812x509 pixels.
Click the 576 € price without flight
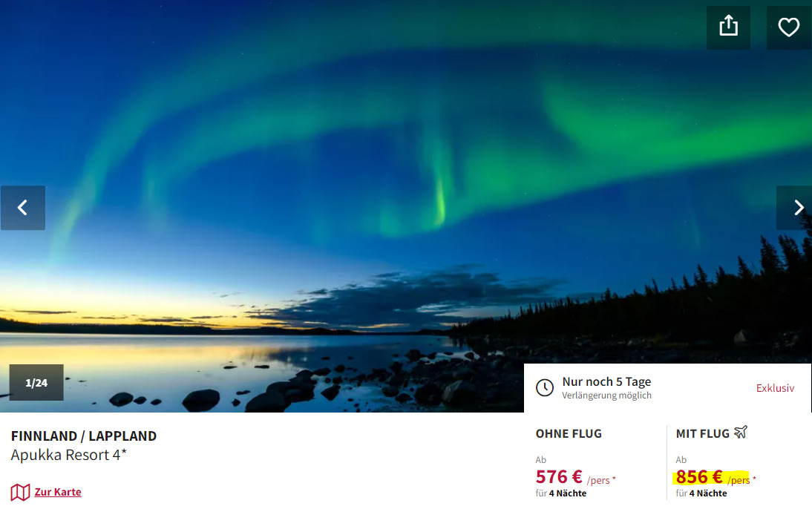pyautogui.click(x=560, y=476)
